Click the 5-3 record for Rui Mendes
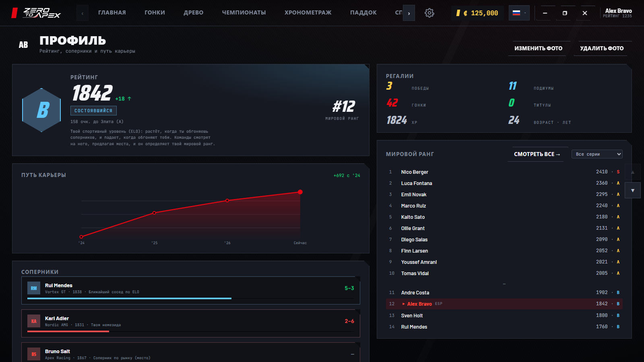The height and width of the screenshot is (362, 644). click(x=349, y=288)
